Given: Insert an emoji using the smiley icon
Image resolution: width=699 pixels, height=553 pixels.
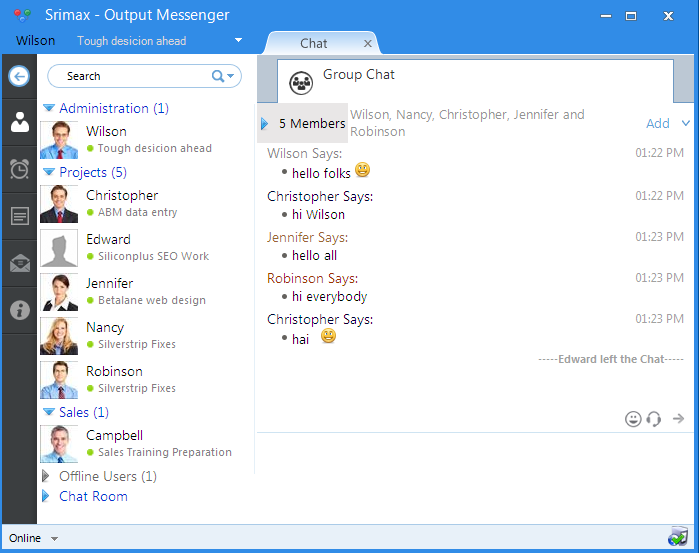Looking at the screenshot, I should pyautogui.click(x=633, y=419).
